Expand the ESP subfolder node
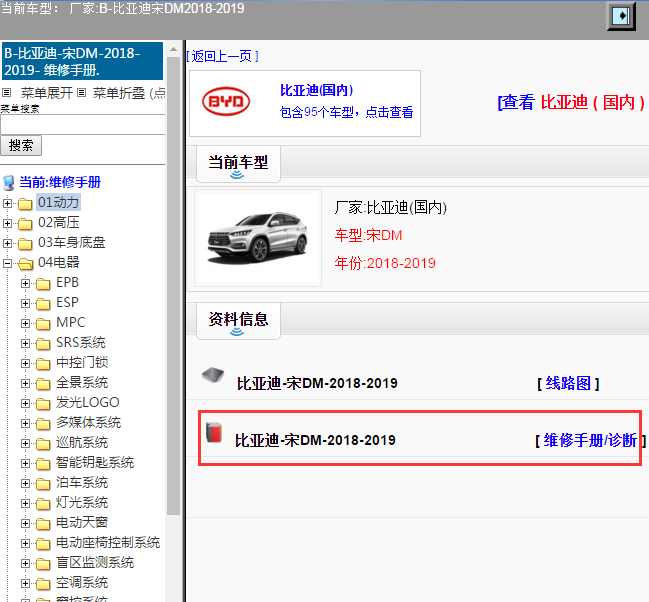649x602 pixels. point(25,303)
